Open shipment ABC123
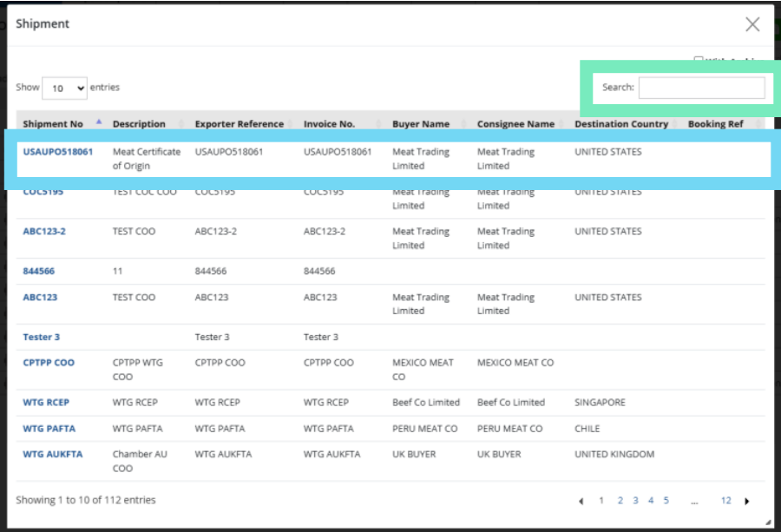 40,298
